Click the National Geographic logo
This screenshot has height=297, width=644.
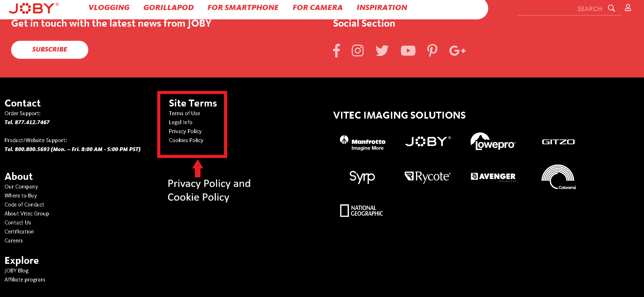click(x=361, y=211)
